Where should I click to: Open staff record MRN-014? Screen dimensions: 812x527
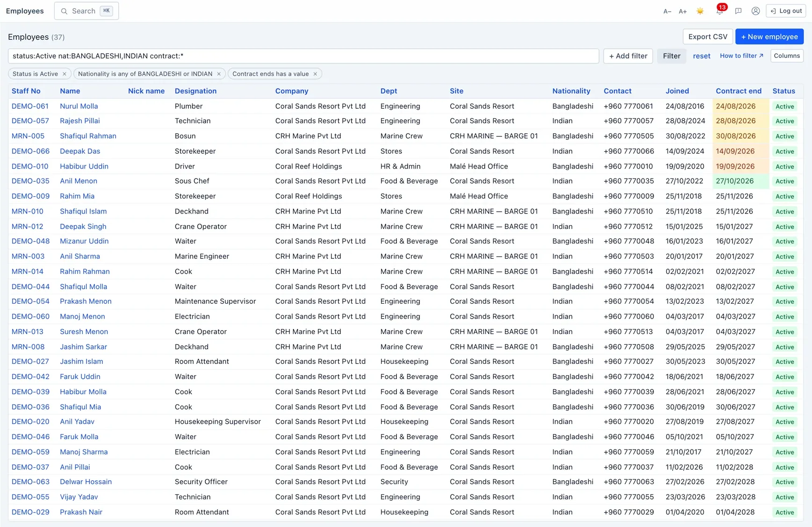[x=28, y=271]
